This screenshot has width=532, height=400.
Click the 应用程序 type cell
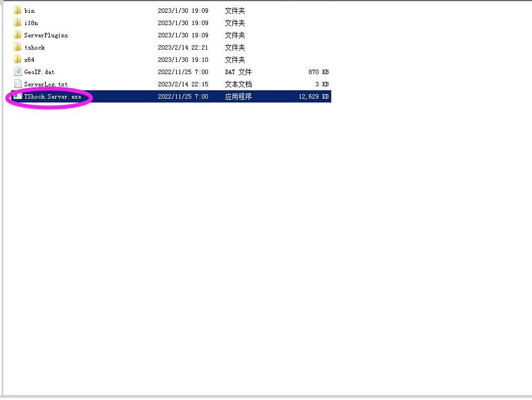pos(238,96)
